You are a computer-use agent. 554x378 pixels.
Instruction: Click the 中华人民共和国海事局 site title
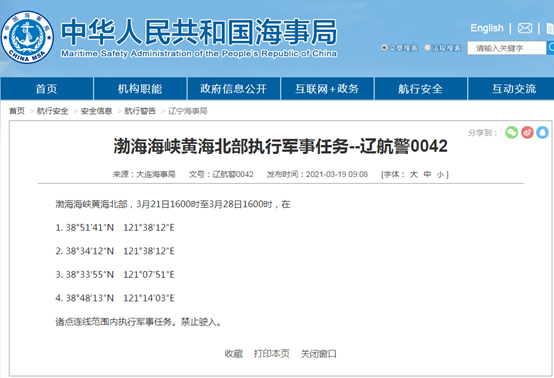coord(199,32)
